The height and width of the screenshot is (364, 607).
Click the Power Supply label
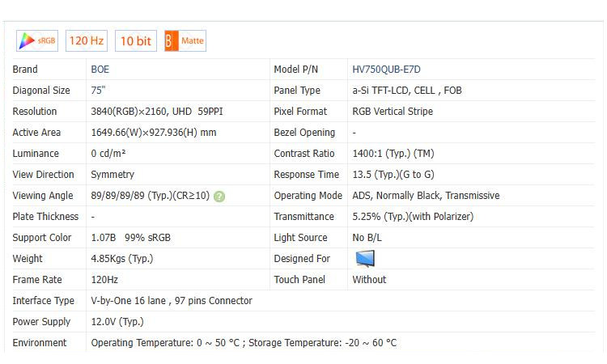point(41,321)
